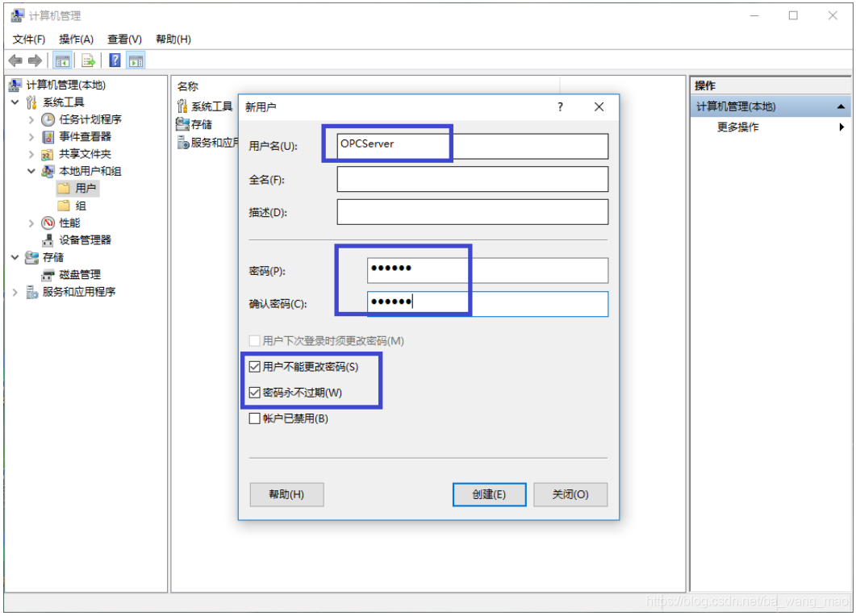The height and width of the screenshot is (616, 856).
Task: Expand the 服务和应用程序 tree node
Action: 15,293
